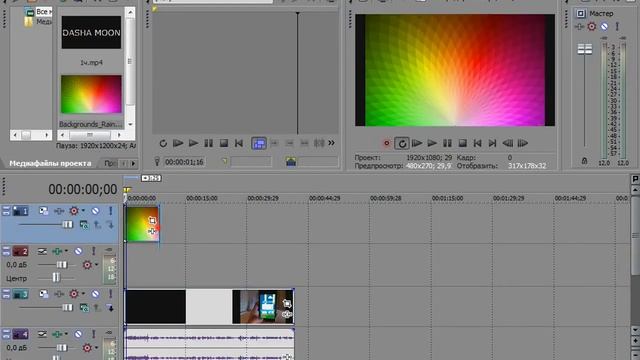Viewport: 640px width, 360px height.
Task: Play from start in the video preview
Action: click(x=417, y=143)
